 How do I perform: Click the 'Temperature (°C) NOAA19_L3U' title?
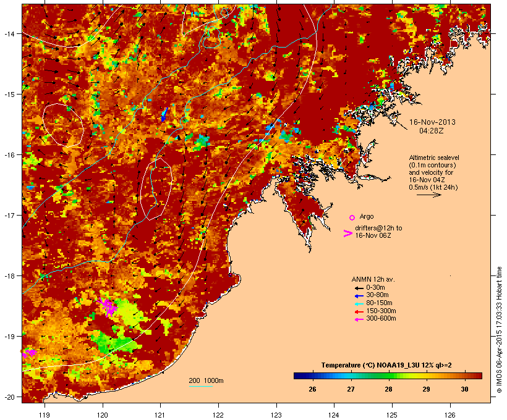pyautogui.click(x=370, y=365)
